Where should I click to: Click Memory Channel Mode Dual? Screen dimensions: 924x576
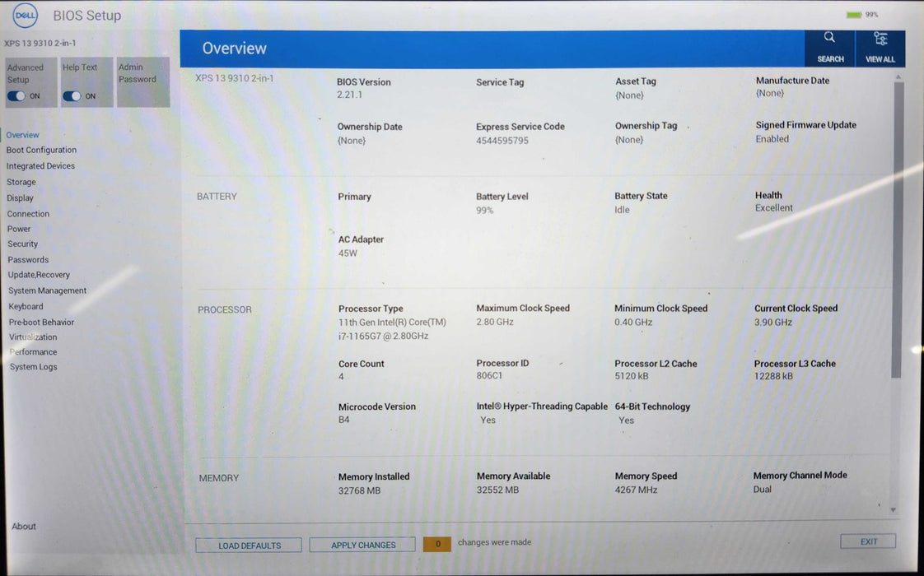tap(762, 490)
